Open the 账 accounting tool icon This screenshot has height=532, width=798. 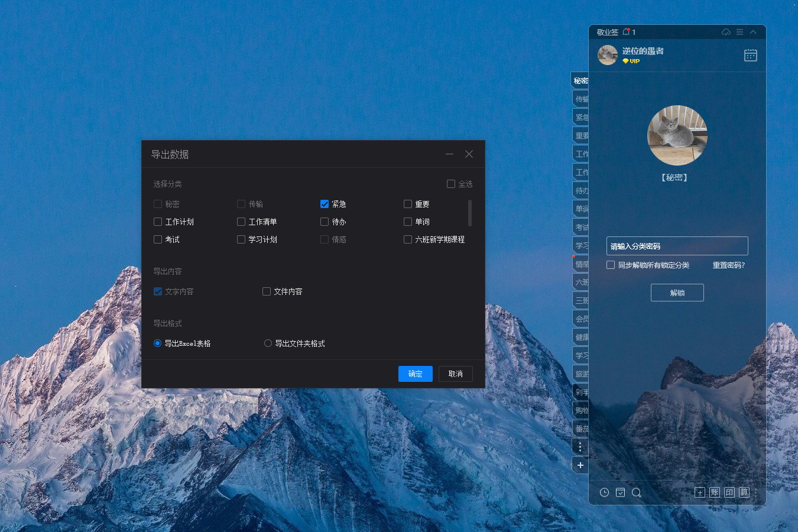click(715, 492)
